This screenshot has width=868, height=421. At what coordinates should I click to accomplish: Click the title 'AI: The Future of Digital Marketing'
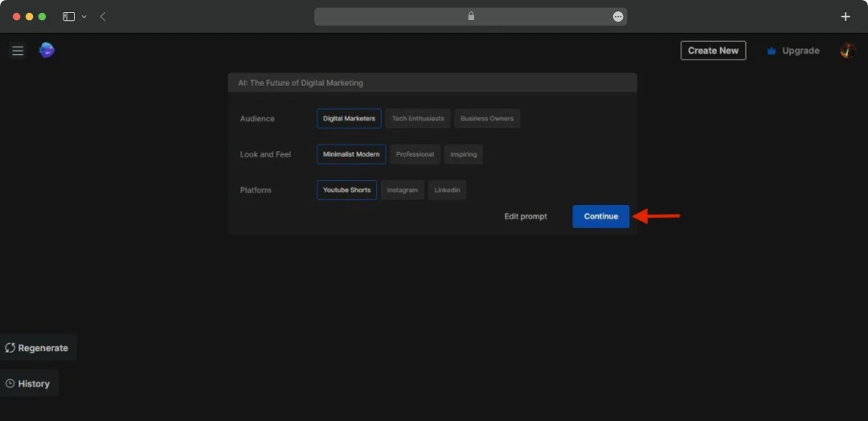coord(301,83)
